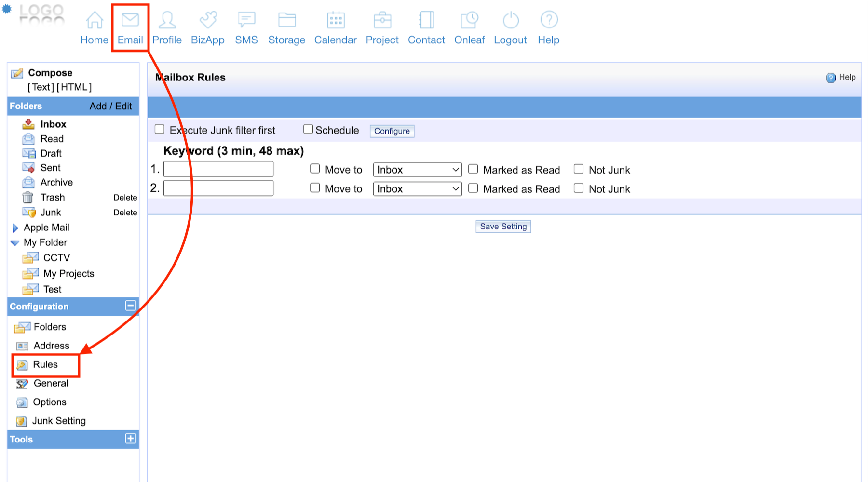This screenshot has width=868, height=482.
Task: Open the Project briefcase icon
Action: pos(382,20)
